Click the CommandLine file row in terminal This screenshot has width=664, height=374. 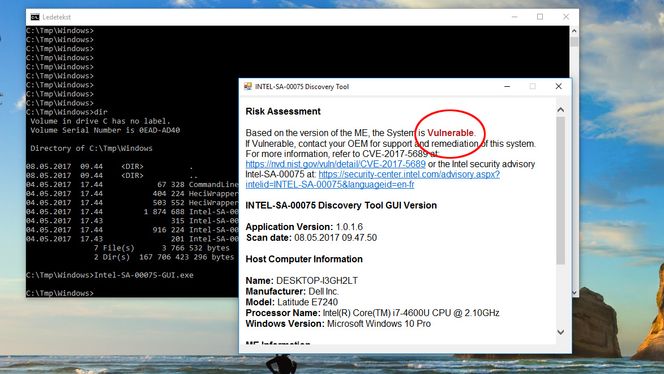pyautogui.click(x=132, y=185)
